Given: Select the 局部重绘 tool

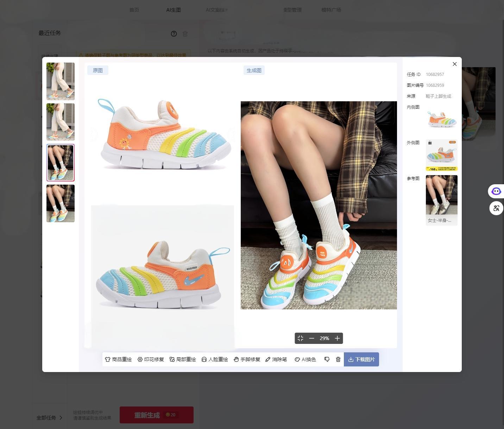Looking at the screenshot, I should [183, 359].
